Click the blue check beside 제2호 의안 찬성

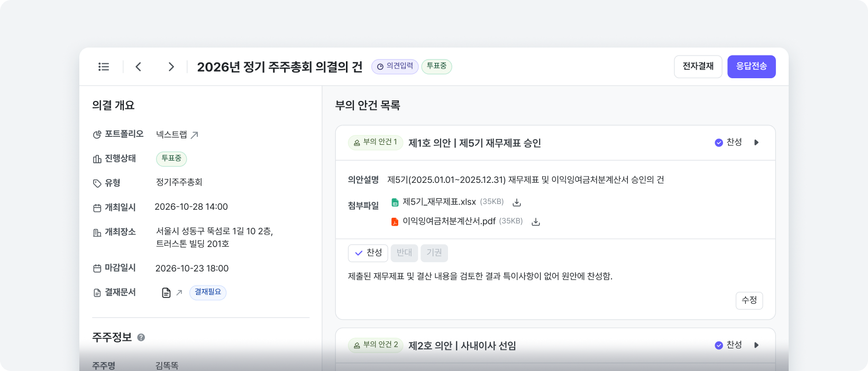[x=719, y=346]
